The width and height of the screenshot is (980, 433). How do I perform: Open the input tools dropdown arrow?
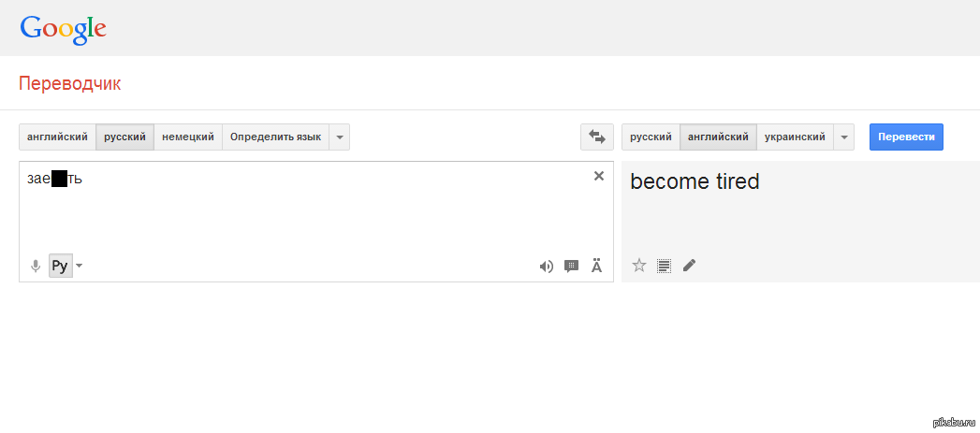click(x=80, y=266)
